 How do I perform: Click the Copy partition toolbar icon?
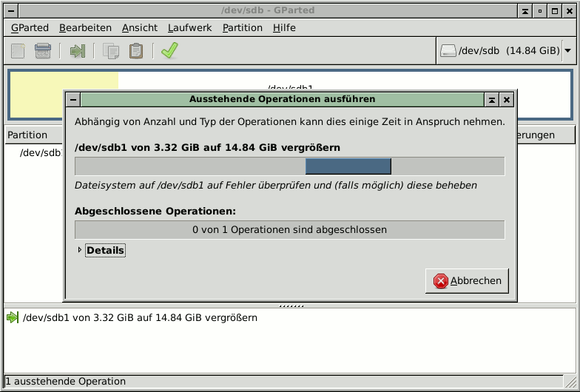112,51
